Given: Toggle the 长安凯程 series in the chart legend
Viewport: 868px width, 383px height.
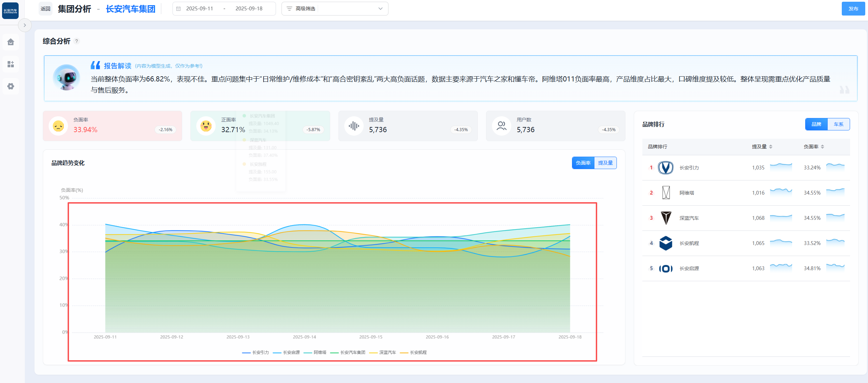Looking at the screenshot, I should click(413, 353).
